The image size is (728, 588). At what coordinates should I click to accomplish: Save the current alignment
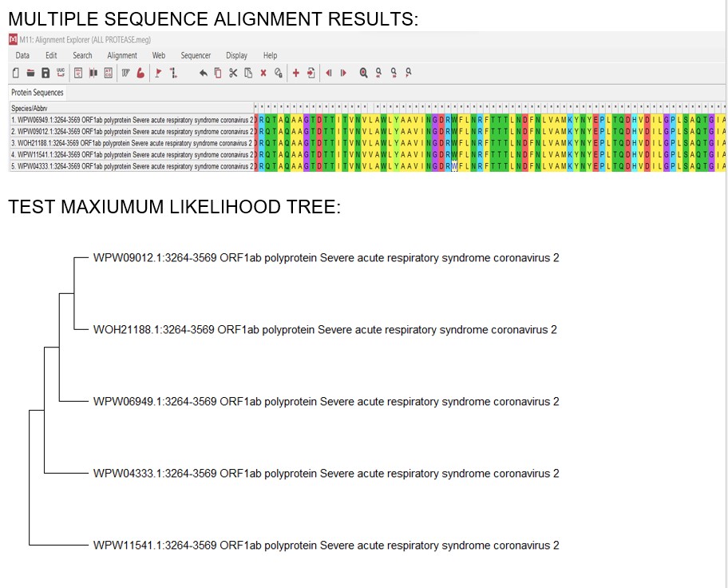[x=44, y=73]
